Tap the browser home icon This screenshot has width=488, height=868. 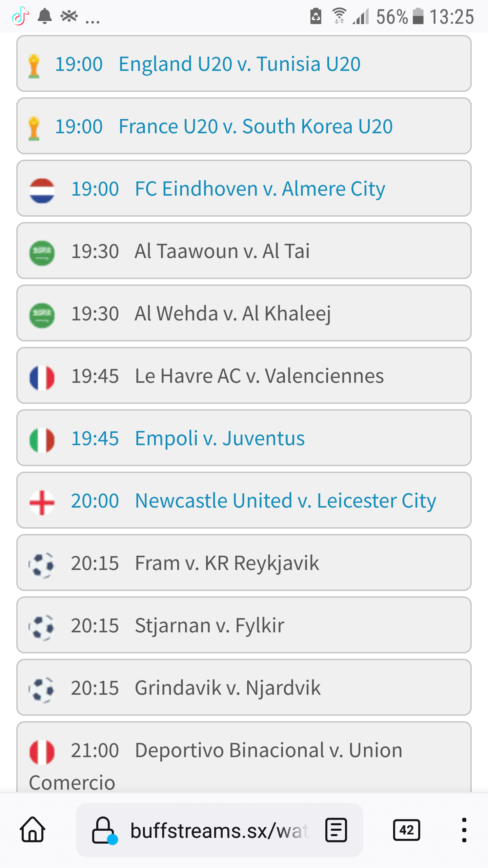(x=33, y=830)
